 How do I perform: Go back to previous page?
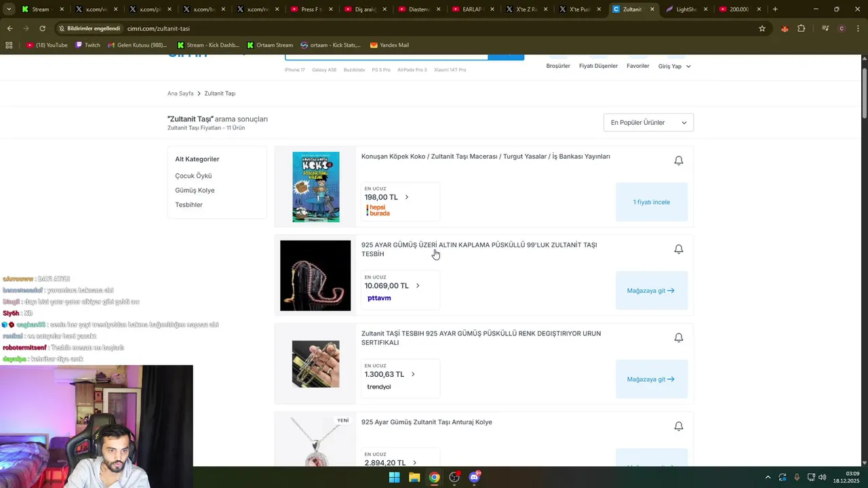[9, 28]
